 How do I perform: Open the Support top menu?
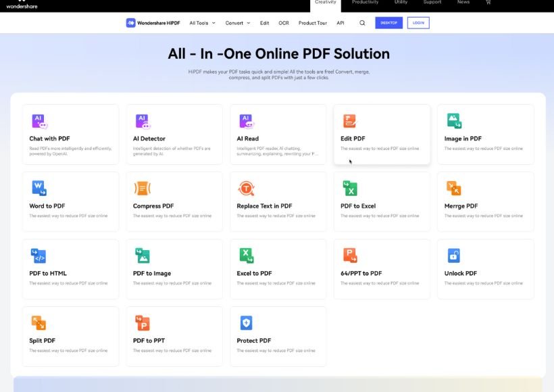pos(432,2)
